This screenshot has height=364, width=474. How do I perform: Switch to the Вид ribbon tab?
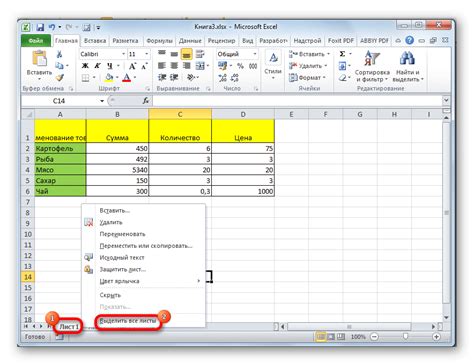[247, 41]
